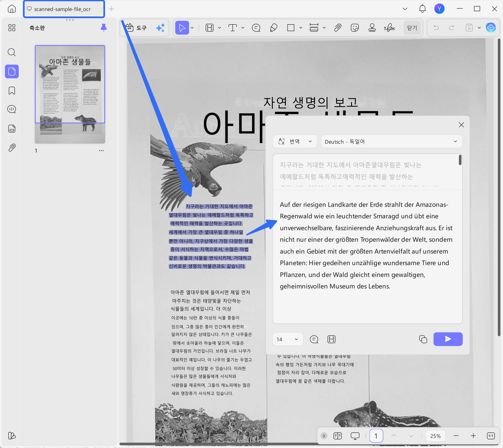This screenshot has height=448, width=503.
Task: Open the Search magnifier in sidebar
Action: (12, 52)
